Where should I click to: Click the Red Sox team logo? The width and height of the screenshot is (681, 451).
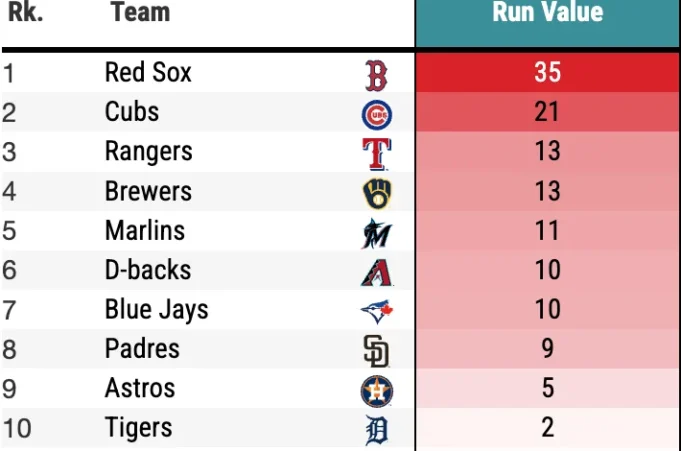pos(376,74)
